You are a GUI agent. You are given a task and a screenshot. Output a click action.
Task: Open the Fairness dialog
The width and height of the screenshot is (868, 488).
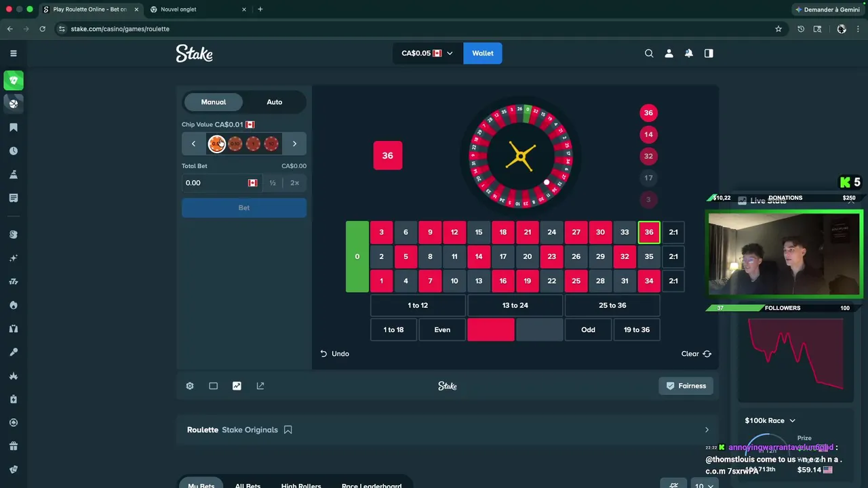[686, 386]
